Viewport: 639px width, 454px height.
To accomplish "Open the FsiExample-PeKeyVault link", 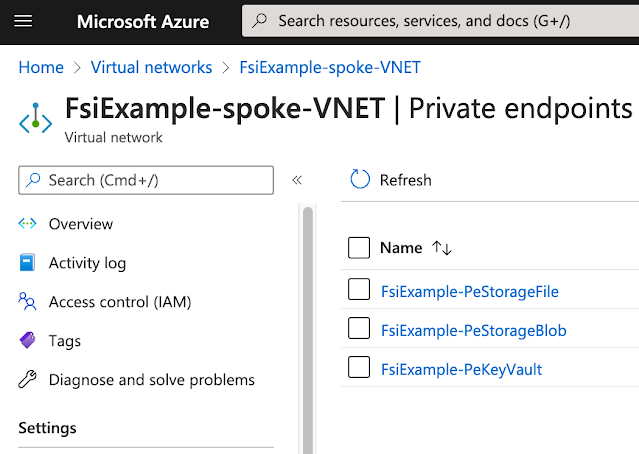I will (x=461, y=369).
